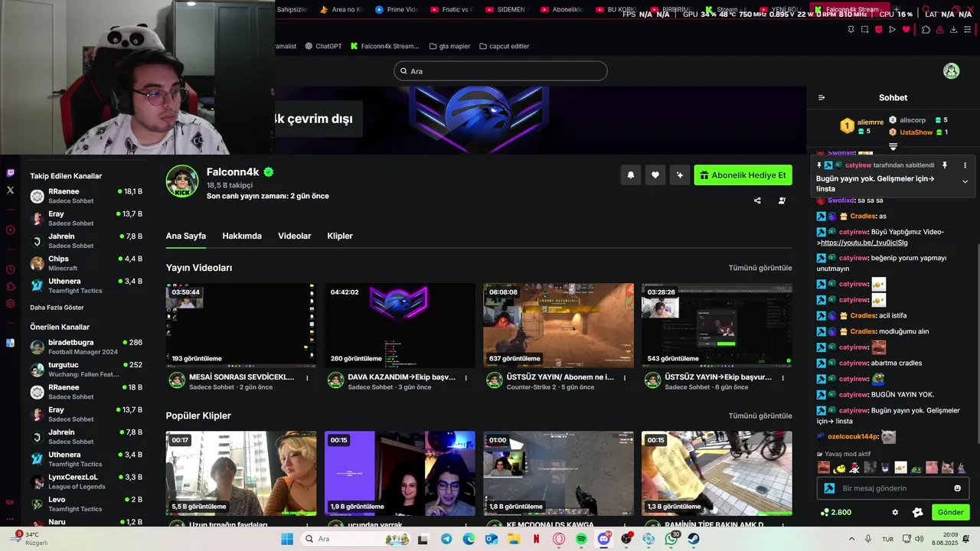980x551 pixels.
Task: Open emoji picker in chat input
Action: (957, 488)
